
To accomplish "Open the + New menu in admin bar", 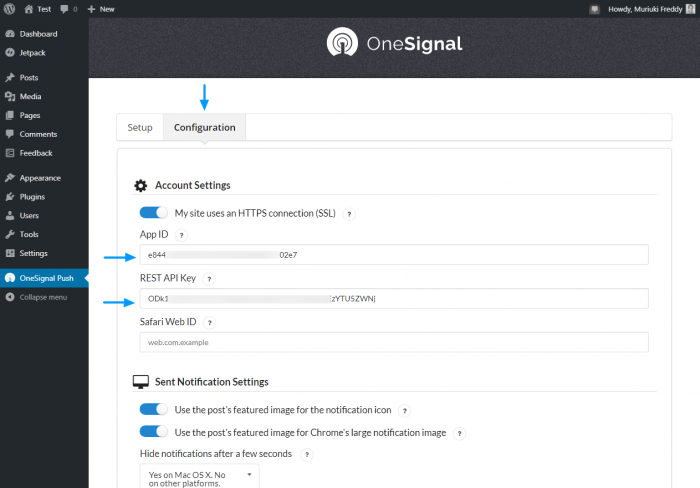I will [x=101, y=8].
